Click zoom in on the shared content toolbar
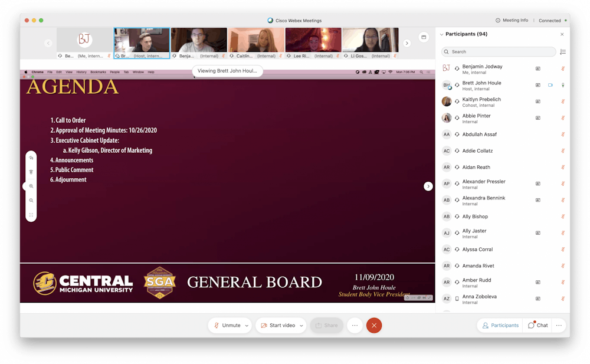Image resolution: width=590 pixels, height=364 pixels. [31, 186]
